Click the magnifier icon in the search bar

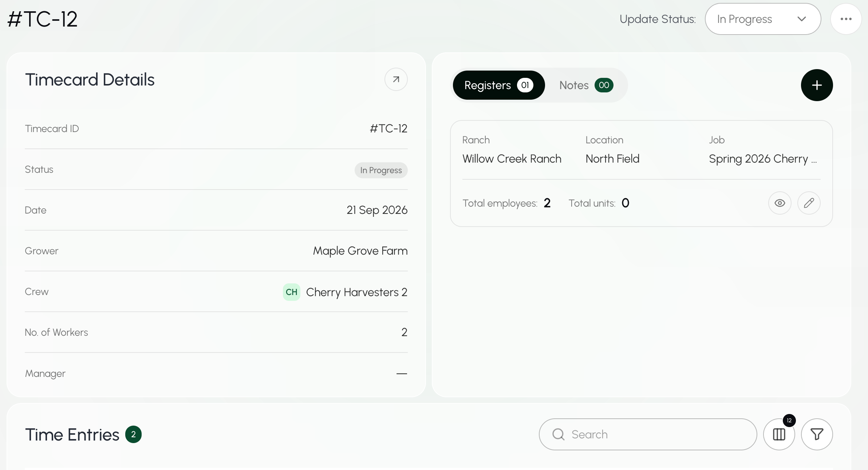(x=558, y=434)
